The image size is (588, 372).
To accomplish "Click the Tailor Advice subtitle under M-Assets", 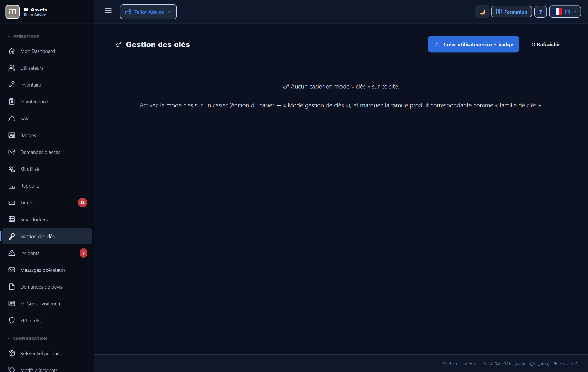I will (35, 15).
